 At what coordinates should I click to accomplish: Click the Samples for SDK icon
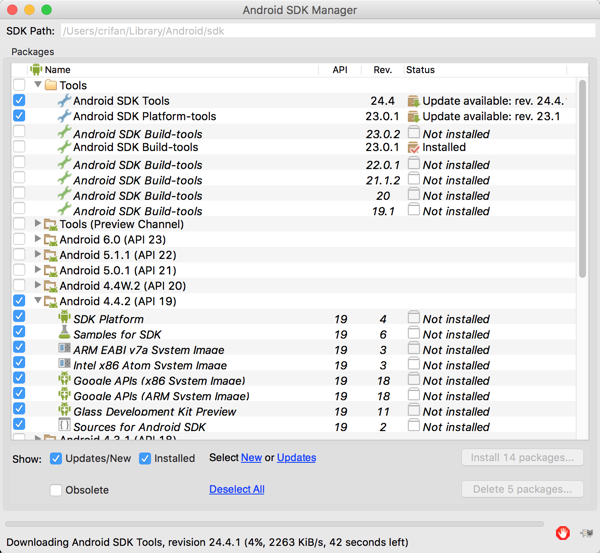pos(65,334)
